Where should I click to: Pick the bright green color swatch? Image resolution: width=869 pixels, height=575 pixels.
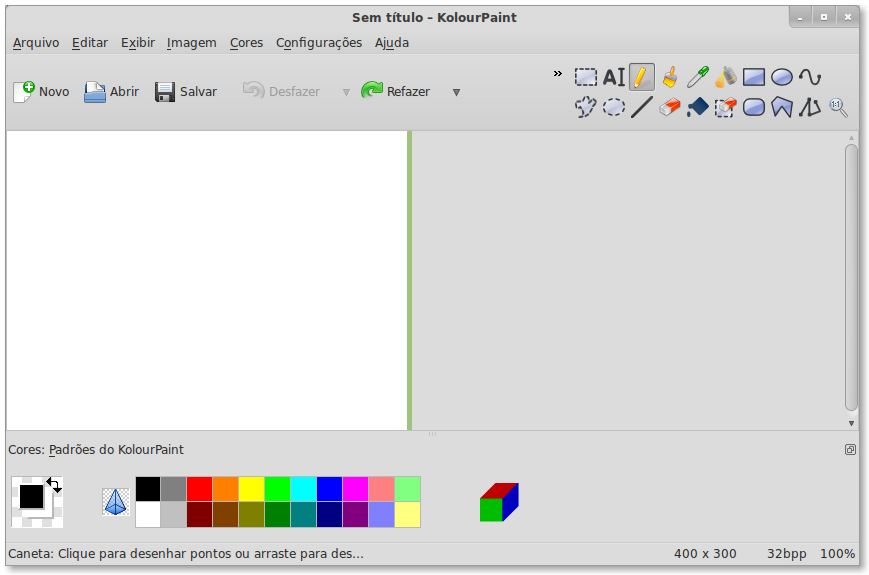pyautogui.click(x=277, y=489)
